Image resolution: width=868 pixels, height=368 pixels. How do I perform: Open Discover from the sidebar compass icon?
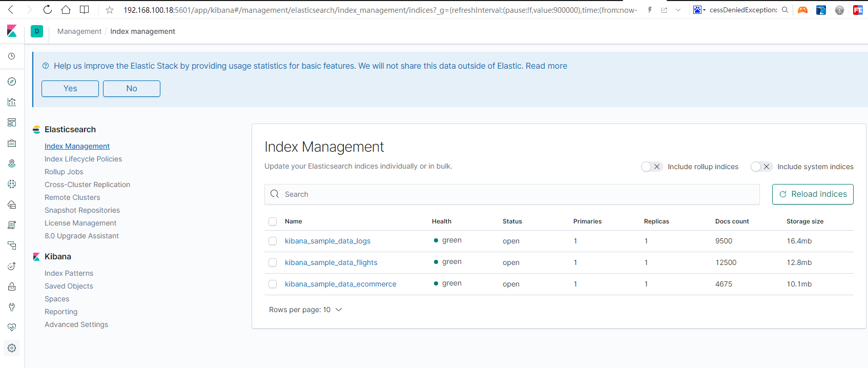12,81
